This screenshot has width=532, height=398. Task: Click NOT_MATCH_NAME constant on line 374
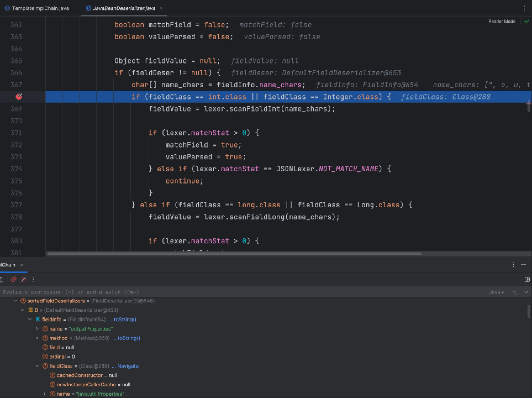(349, 169)
